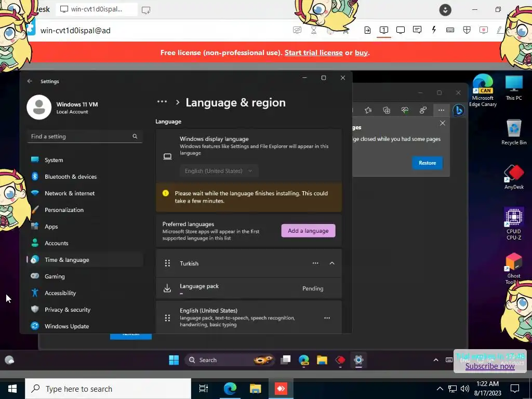Open Bluetooth & devices settings
Image resolution: width=532 pixels, height=399 pixels.
coord(85,177)
